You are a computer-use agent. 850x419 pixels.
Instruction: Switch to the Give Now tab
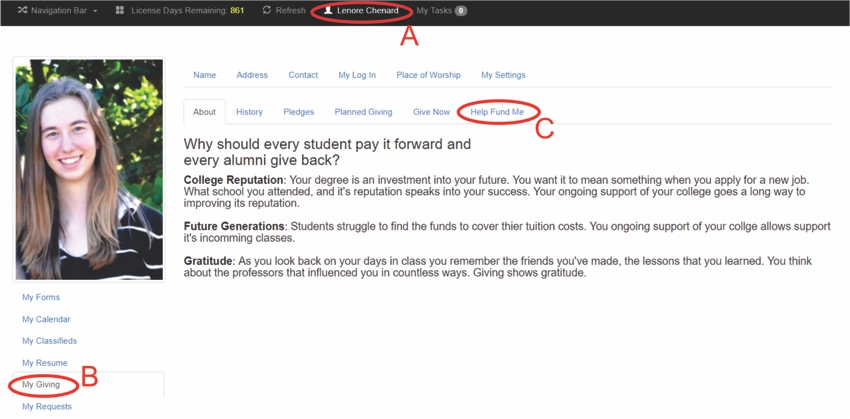pyautogui.click(x=432, y=112)
